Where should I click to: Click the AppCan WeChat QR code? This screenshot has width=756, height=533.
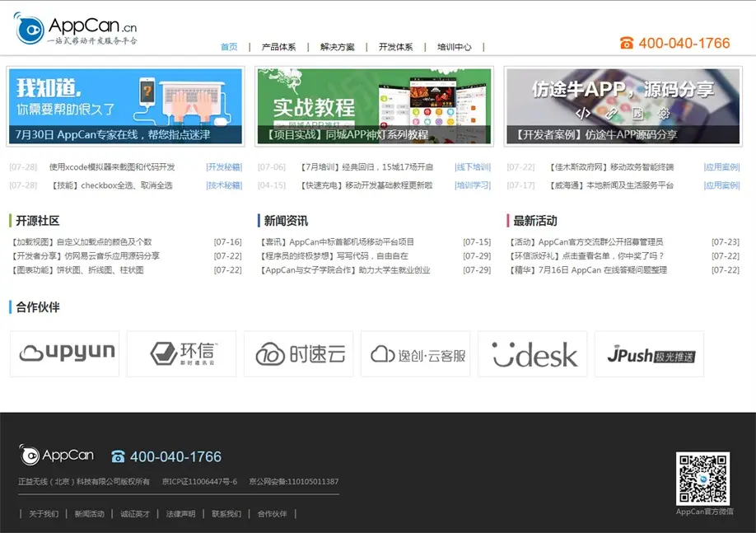[702, 479]
